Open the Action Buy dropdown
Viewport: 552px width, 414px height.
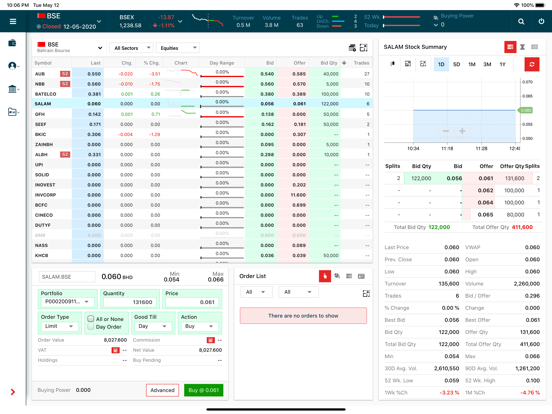tap(199, 326)
